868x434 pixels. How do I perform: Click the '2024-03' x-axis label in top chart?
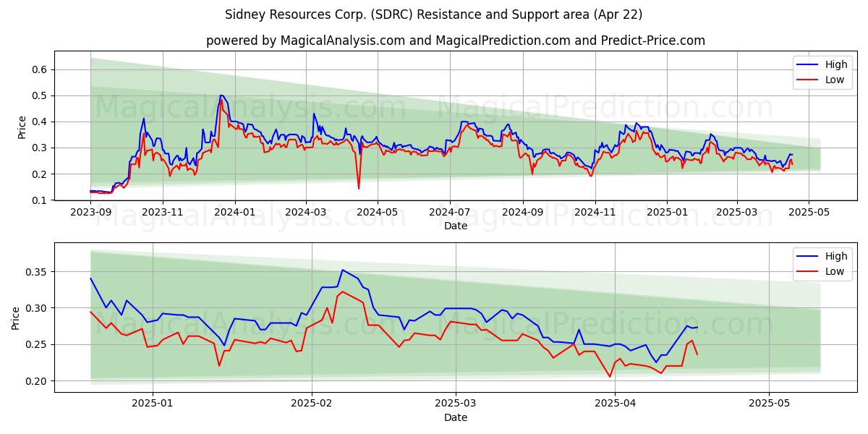click(x=305, y=213)
